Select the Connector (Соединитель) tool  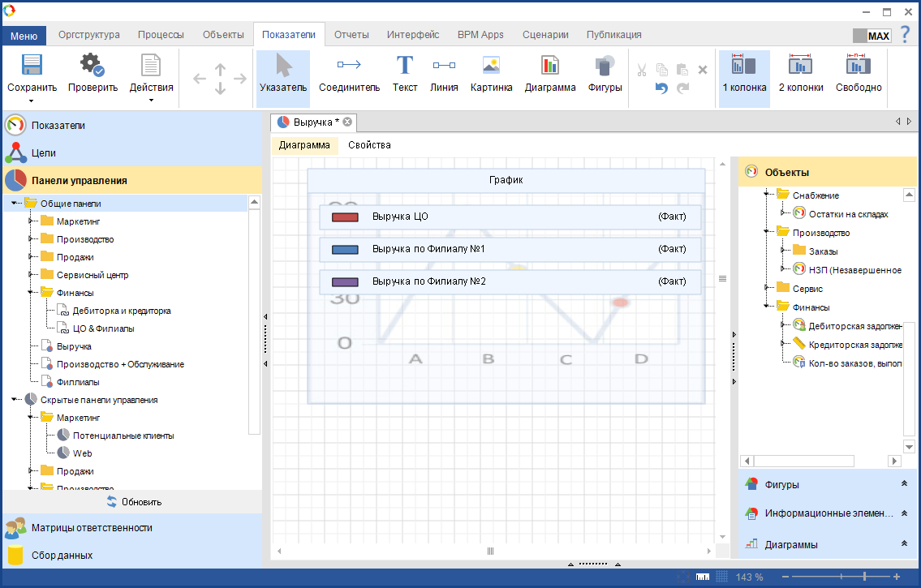[x=349, y=67]
